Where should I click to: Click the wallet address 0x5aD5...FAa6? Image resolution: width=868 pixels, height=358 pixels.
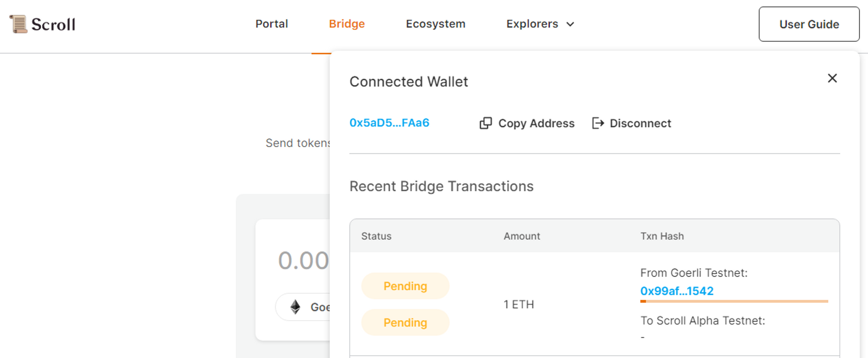click(x=389, y=123)
